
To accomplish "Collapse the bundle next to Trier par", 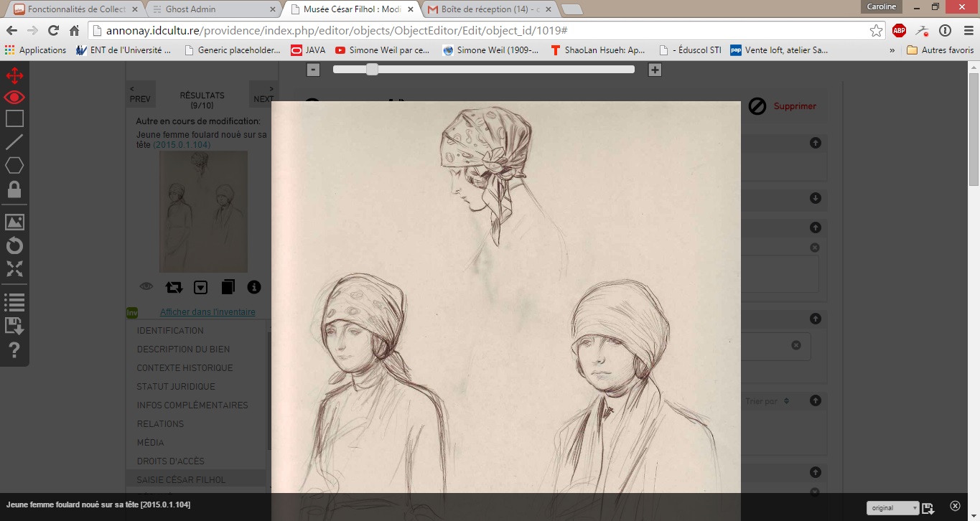I will pos(815,400).
